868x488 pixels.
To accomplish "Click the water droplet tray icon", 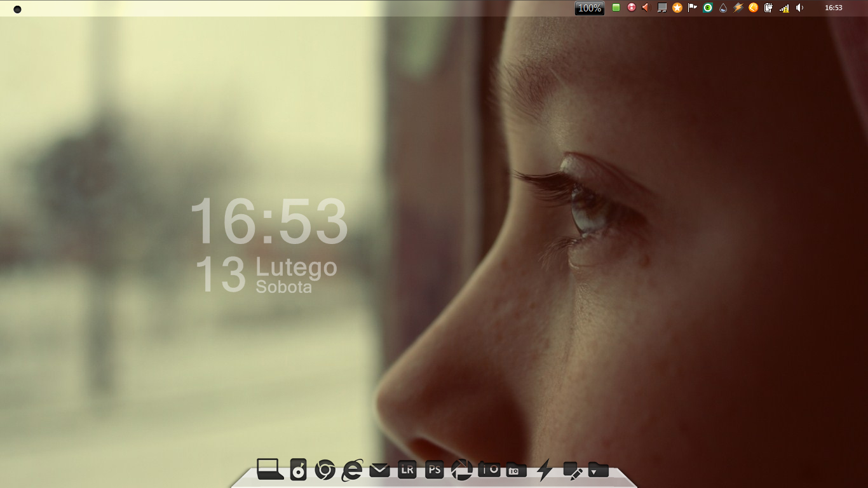I will pyautogui.click(x=723, y=8).
